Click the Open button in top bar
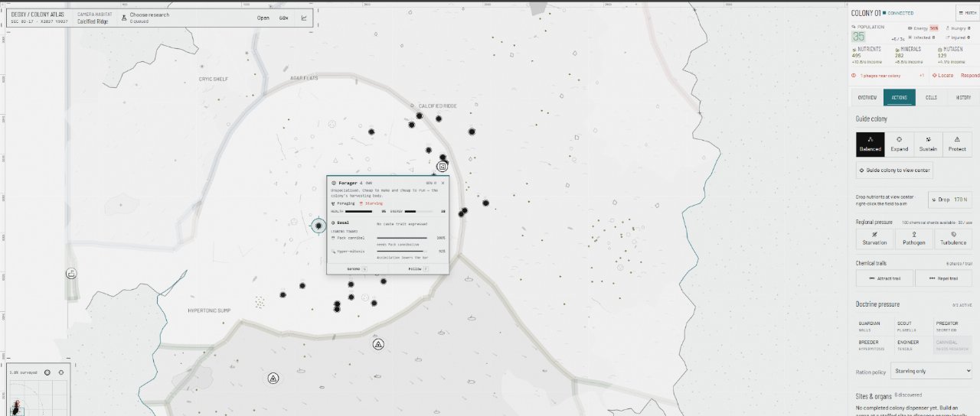Screen dimensions: 980x416 pos(263,18)
